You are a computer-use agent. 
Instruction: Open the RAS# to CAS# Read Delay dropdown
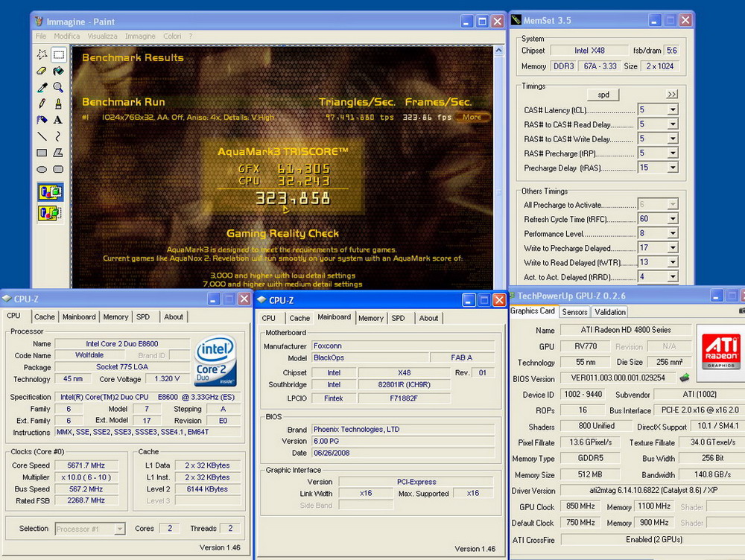[x=672, y=124]
